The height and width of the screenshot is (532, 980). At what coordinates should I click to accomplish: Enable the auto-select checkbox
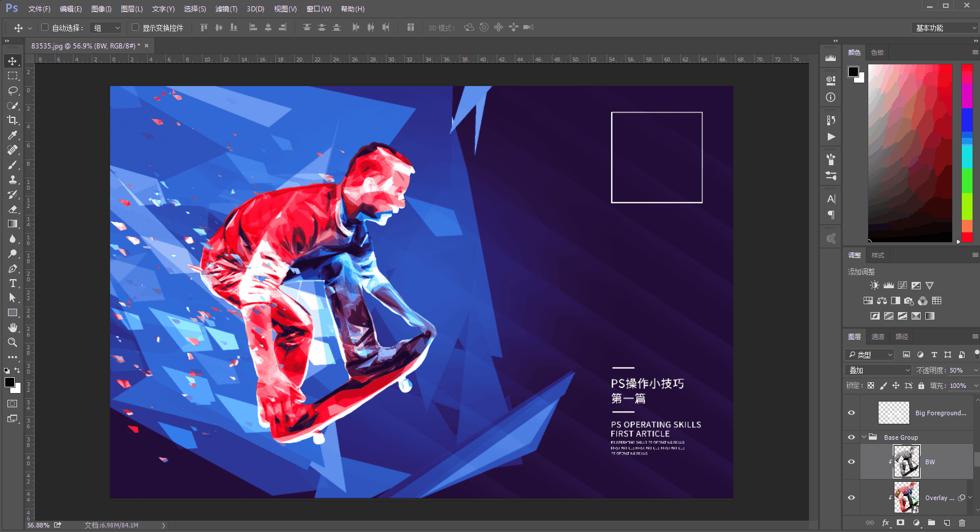(x=45, y=27)
